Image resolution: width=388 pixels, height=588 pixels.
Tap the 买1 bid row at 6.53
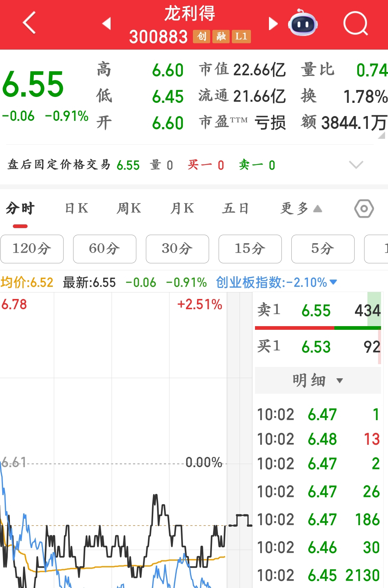(318, 347)
